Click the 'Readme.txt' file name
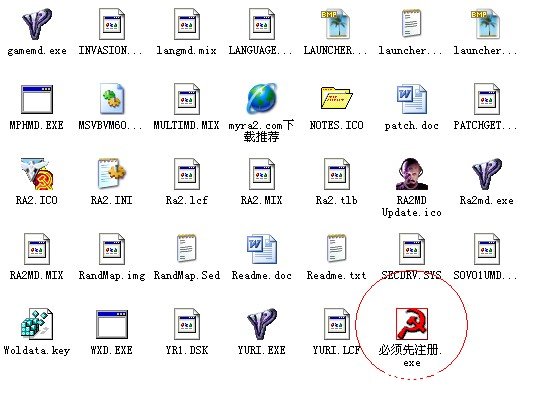 [337, 275]
